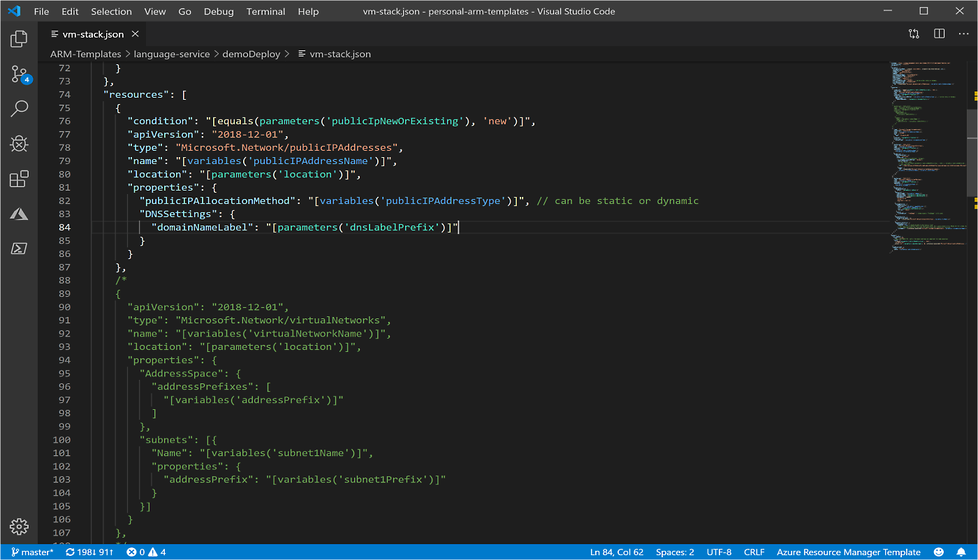The image size is (978, 560).
Task: Open the Selection menu
Action: pyautogui.click(x=111, y=11)
